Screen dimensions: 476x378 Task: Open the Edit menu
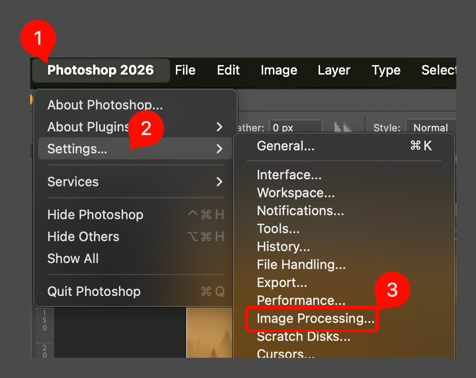pos(228,70)
